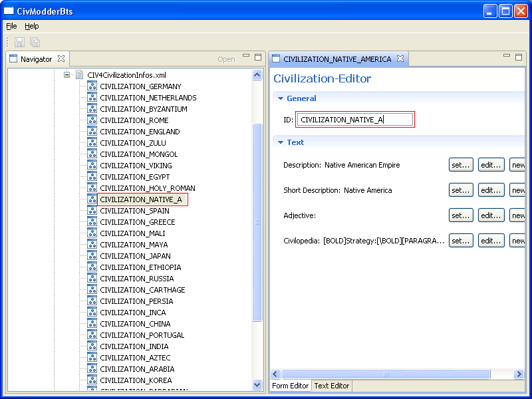
Task: Collapse the General section
Action: pyautogui.click(x=281, y=98)
